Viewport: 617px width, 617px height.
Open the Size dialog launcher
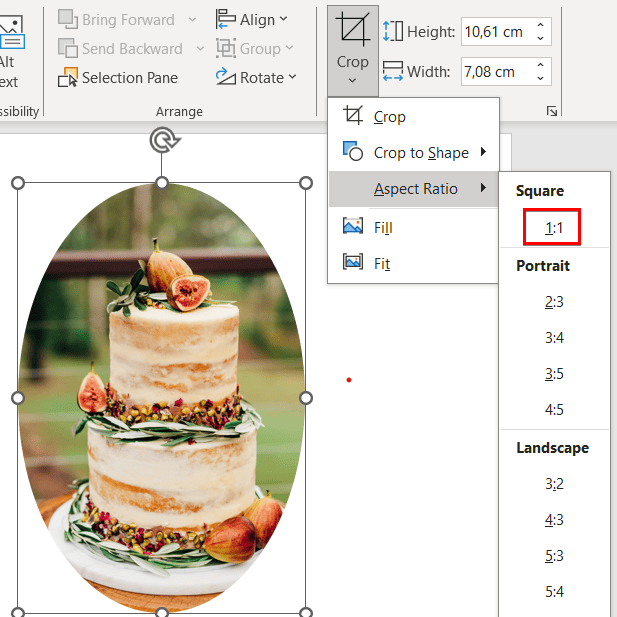pyautogui.click(x=552, y=111)
